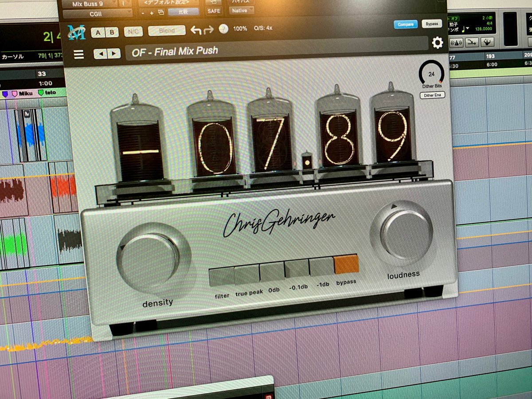Select the orange audio clip in the timeline
The image size is (532, 399).
(63, 187)
